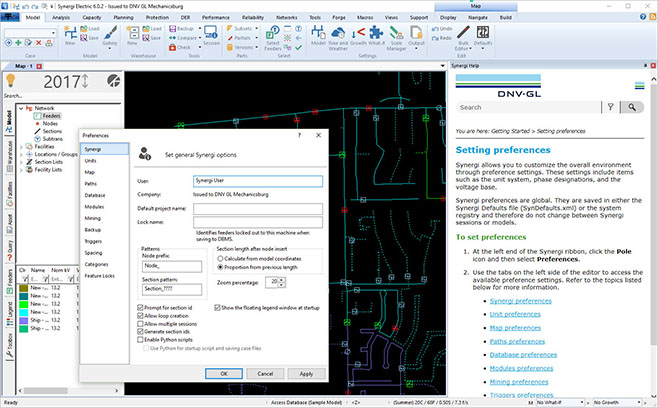Click the RSS feed icon top right
This screenshot has height=408, width=658.
[x=653, y=17]
